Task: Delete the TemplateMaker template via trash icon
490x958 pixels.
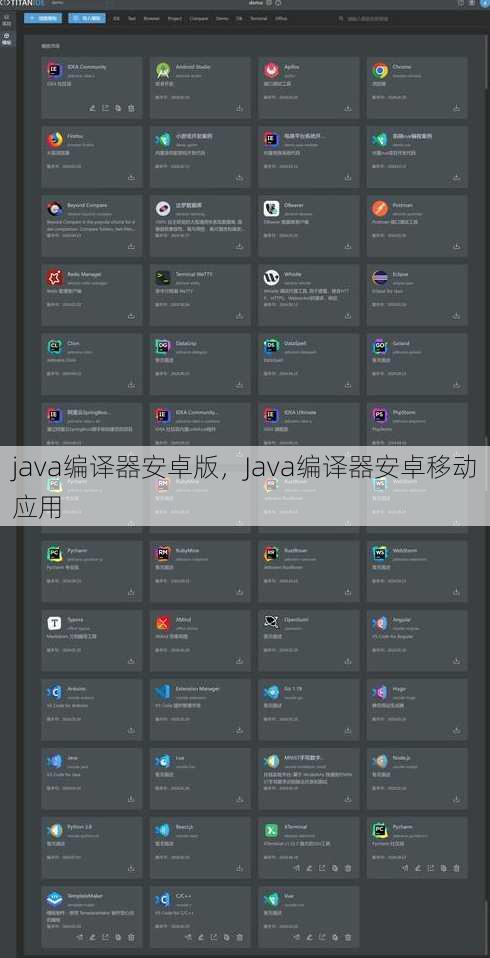Action: click(x=131, y=937)
